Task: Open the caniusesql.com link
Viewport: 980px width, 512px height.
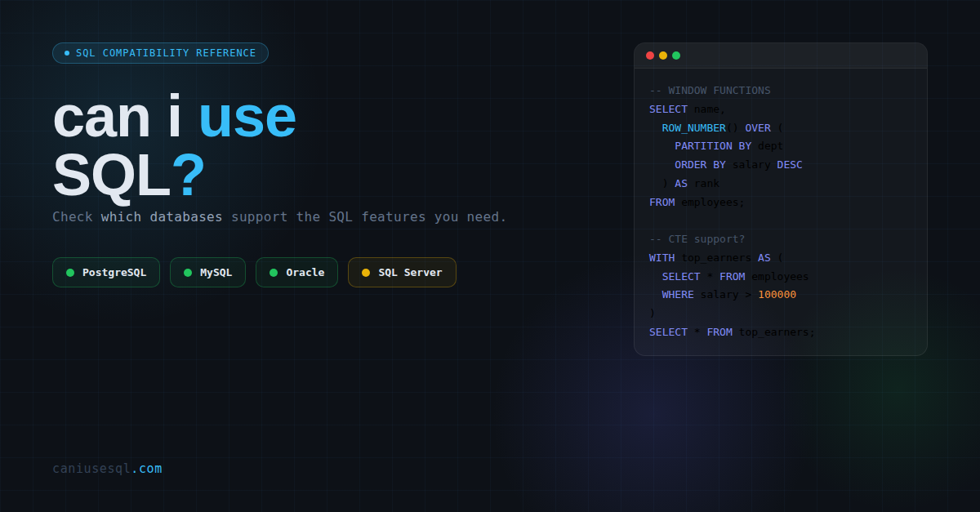Action: (107, 469)
